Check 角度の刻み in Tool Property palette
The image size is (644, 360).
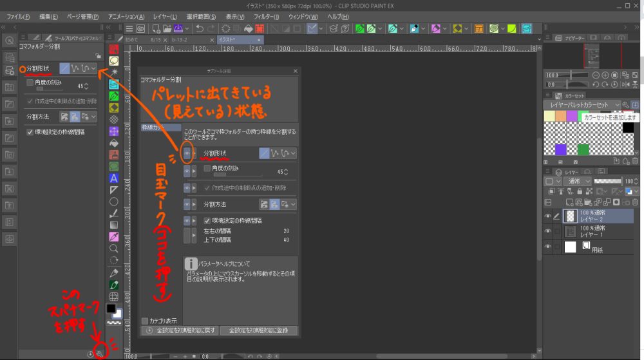[x=30, y=82]
